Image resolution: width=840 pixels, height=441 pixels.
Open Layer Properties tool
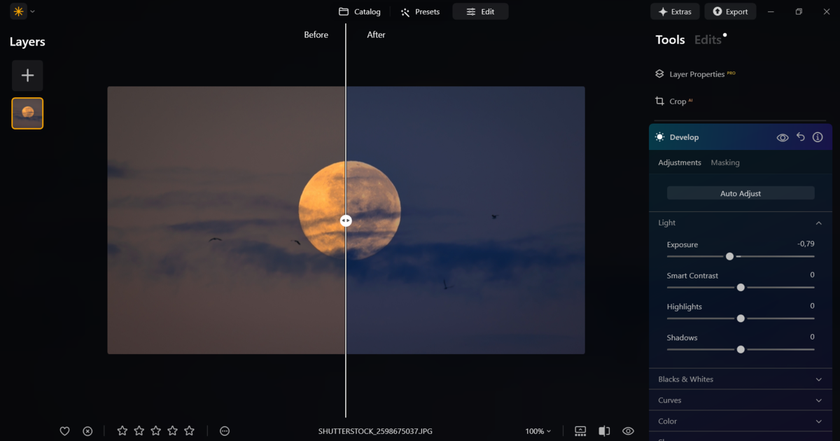pyautogui.click(x=695, y=74)
